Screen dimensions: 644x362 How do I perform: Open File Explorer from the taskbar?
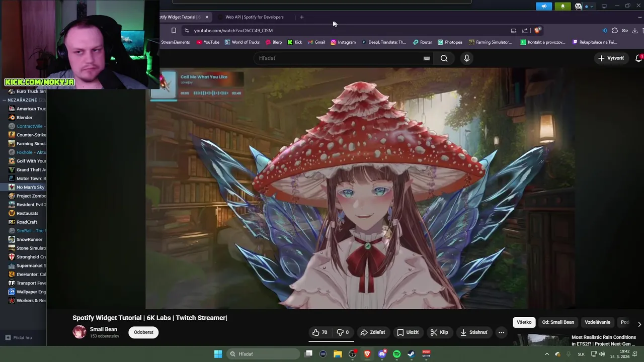338,354
